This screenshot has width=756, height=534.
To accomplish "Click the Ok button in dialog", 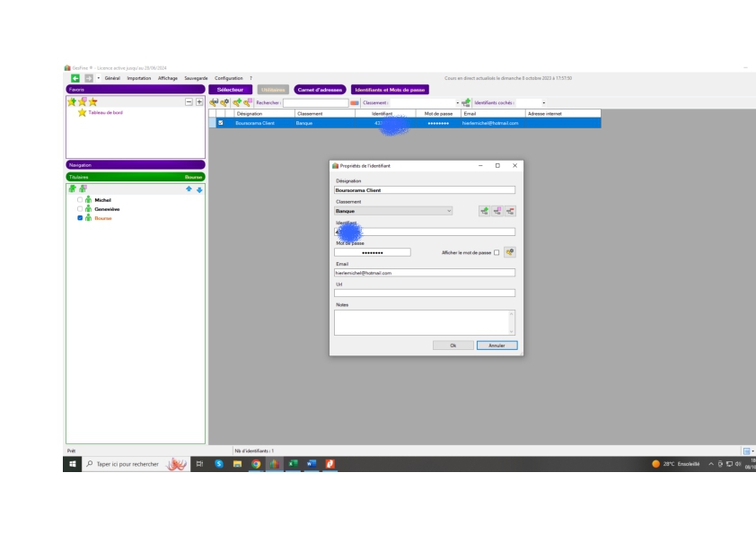I will coord(453,345).
